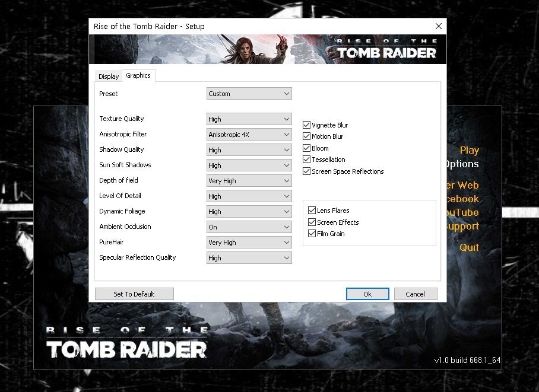Click the Support link in launcher

462,226
